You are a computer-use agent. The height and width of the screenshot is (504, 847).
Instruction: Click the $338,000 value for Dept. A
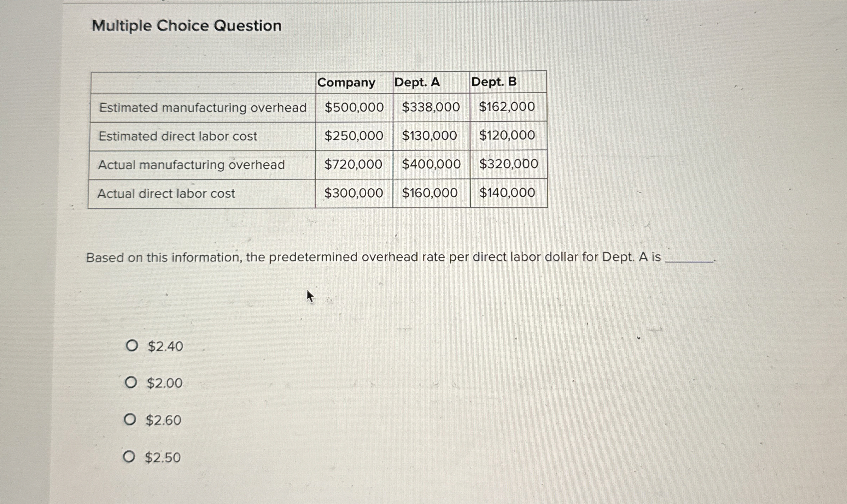430,108
